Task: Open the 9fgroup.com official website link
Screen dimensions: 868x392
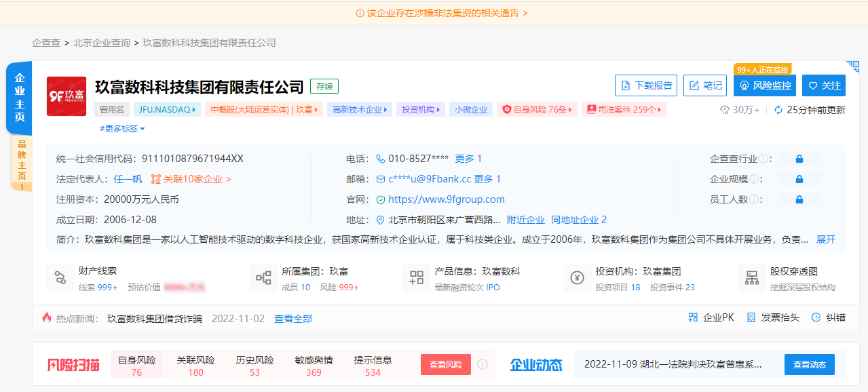Action: pyautogui.click(x=446, y=199)
